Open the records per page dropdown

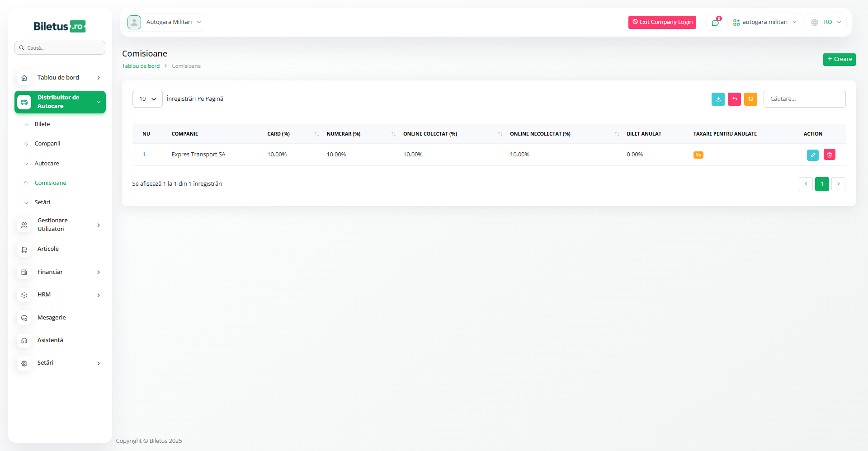(x=147, y=99)
